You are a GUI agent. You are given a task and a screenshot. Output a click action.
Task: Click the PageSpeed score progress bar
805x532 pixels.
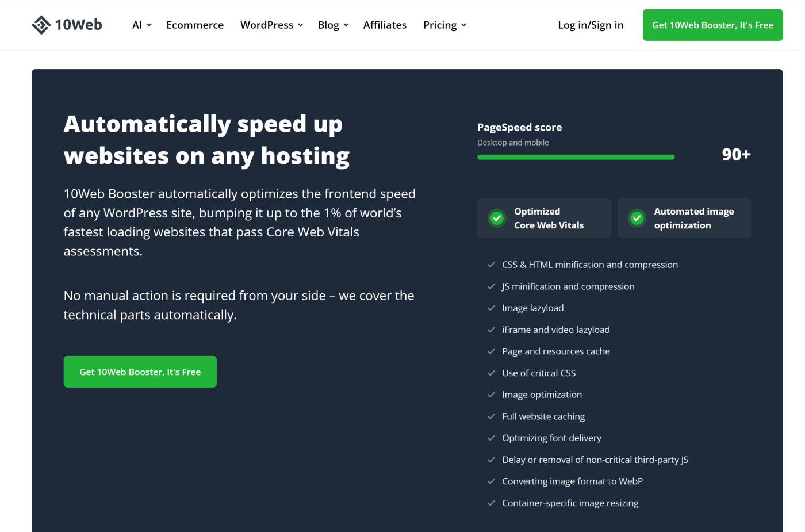pyautogui.click(x=576, y=156)
